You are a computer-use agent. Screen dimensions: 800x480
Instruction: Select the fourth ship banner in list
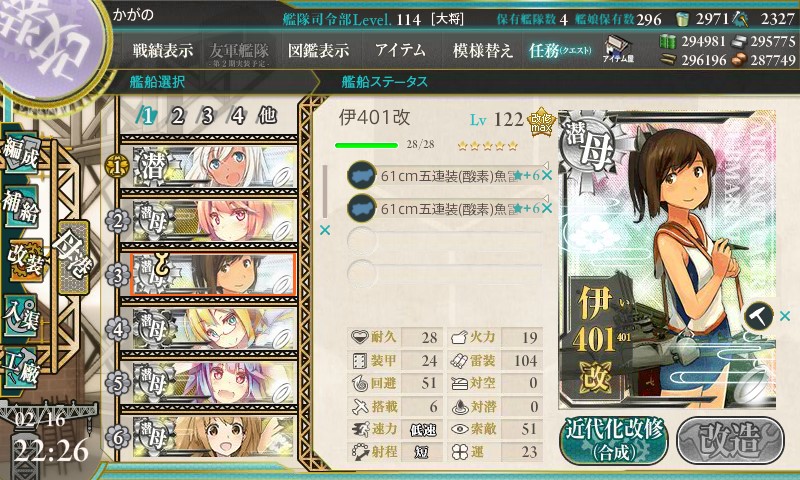209,329
